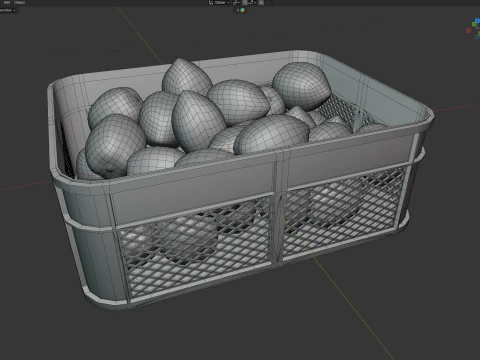Open the Select Box tool dropdown
This screenshot has height=360, width=480.
coord(7,10)
